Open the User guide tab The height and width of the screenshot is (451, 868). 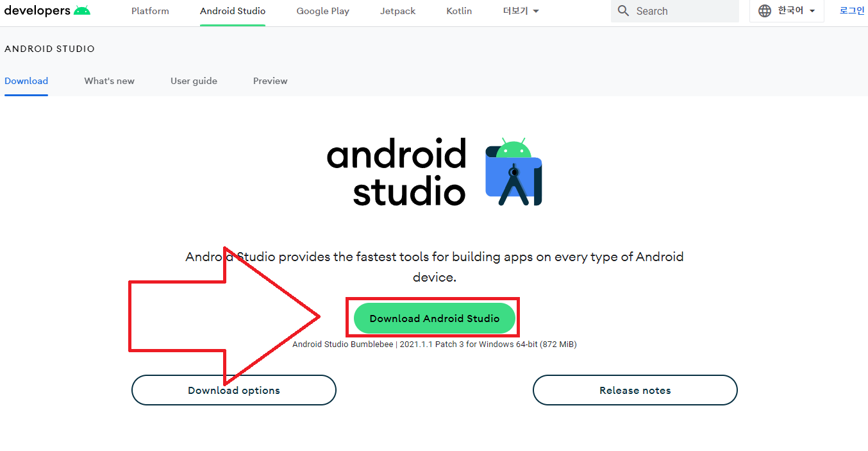coord(194,81)
